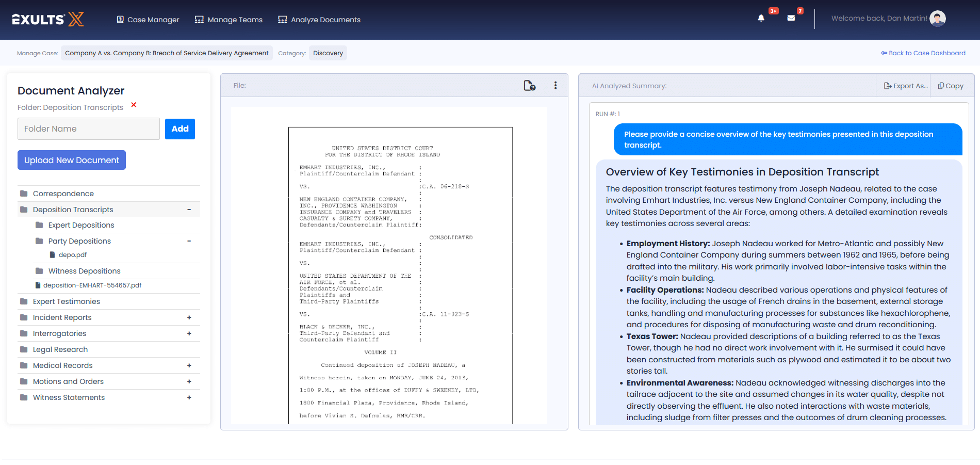
Task: Click the Folder Name input field
Action: click(89, 129)
